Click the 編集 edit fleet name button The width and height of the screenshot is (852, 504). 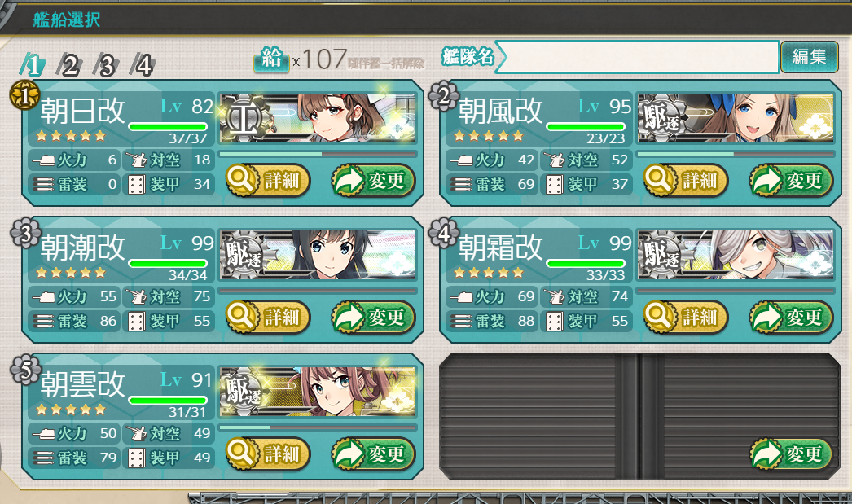coord(809,56)
